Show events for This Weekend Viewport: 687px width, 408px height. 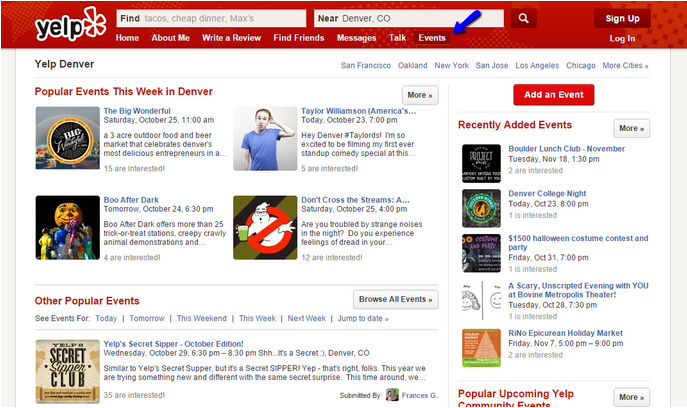point(202,318)
